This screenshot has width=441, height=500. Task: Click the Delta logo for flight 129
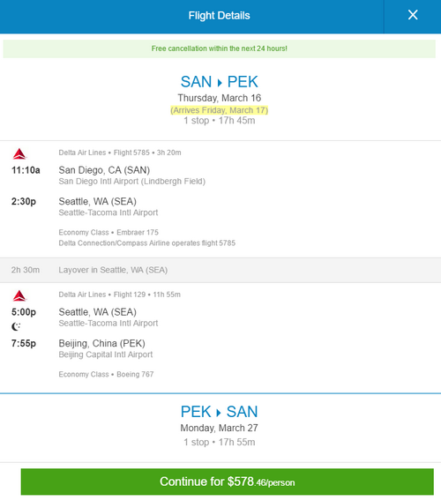(x=19, y=296)
